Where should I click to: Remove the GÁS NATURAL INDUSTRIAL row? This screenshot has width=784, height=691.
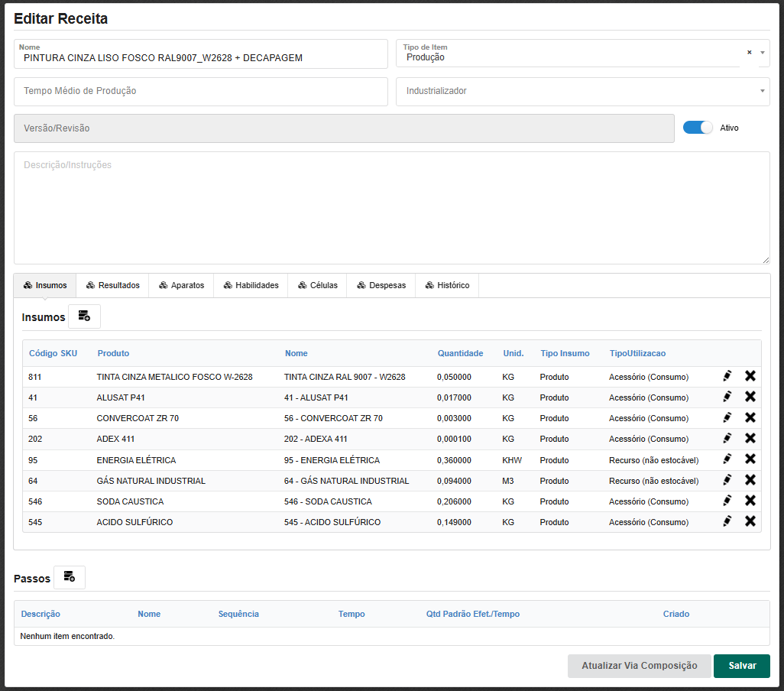click(750, 480)
